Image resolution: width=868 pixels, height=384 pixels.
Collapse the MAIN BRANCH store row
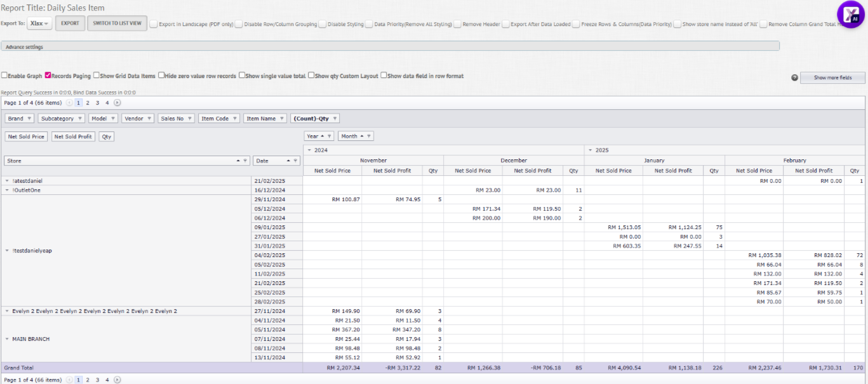(x=7, y=339)
